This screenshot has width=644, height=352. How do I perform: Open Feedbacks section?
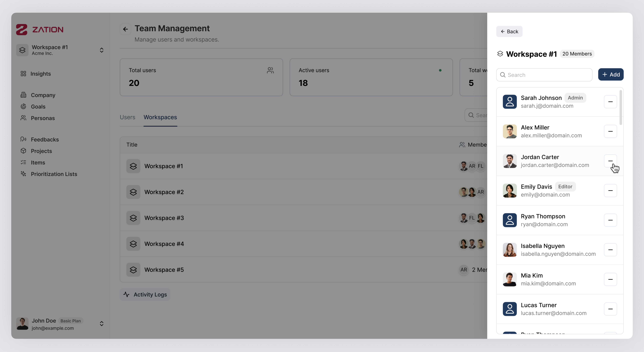[x=45, y=139]
